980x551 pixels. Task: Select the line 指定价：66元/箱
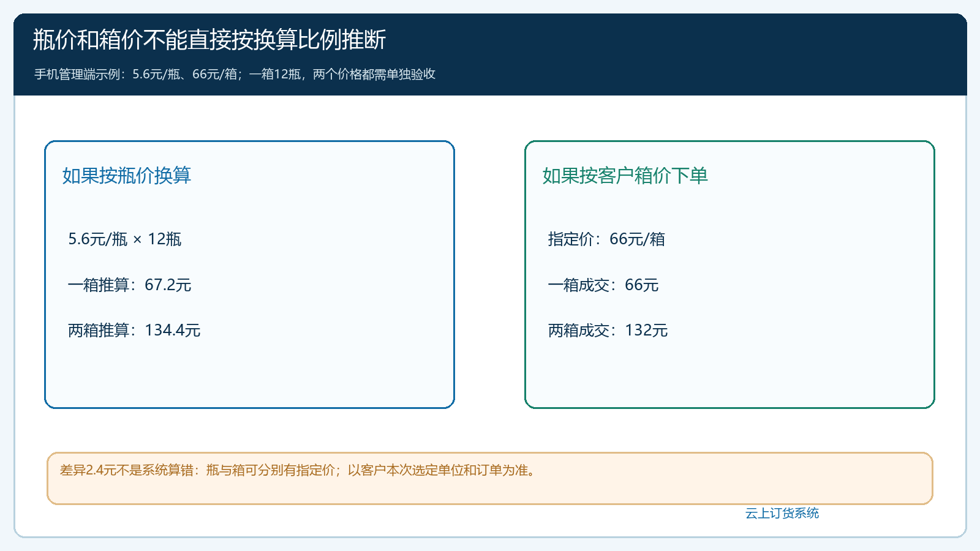606,239
